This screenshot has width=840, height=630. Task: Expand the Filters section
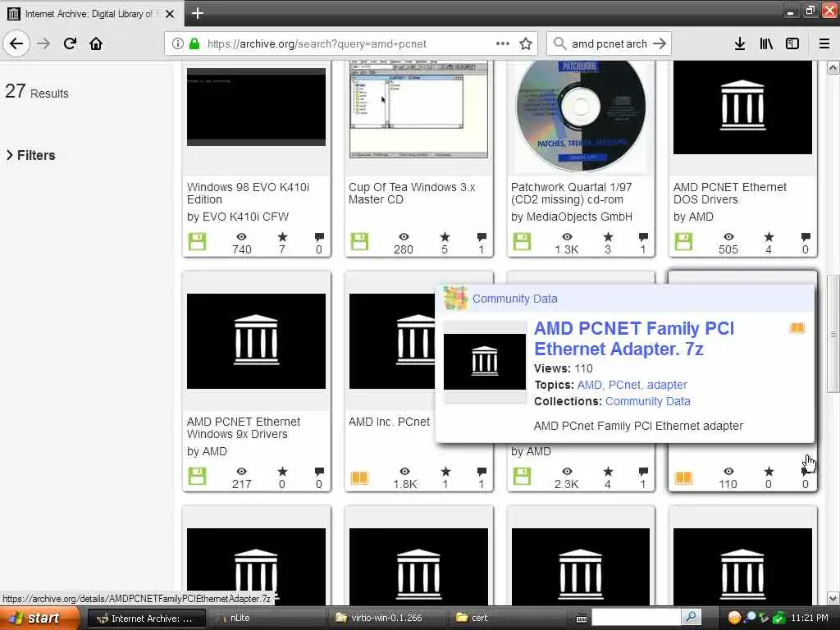click(x=31, y=155)
